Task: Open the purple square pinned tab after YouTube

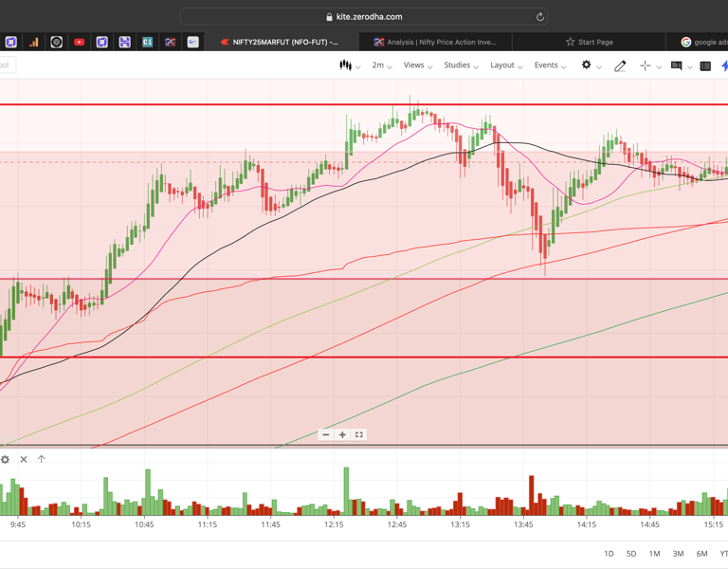Action: (x=101, y=43)
